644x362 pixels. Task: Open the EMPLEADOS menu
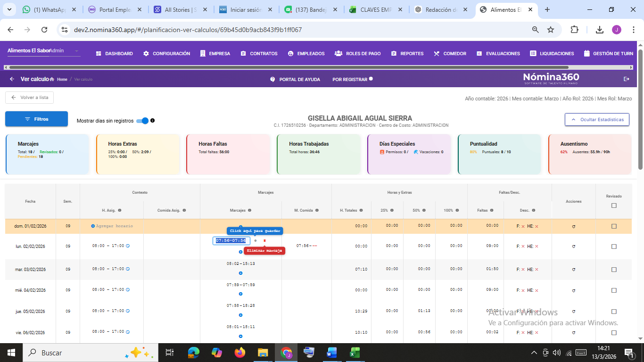pos(306,54)
